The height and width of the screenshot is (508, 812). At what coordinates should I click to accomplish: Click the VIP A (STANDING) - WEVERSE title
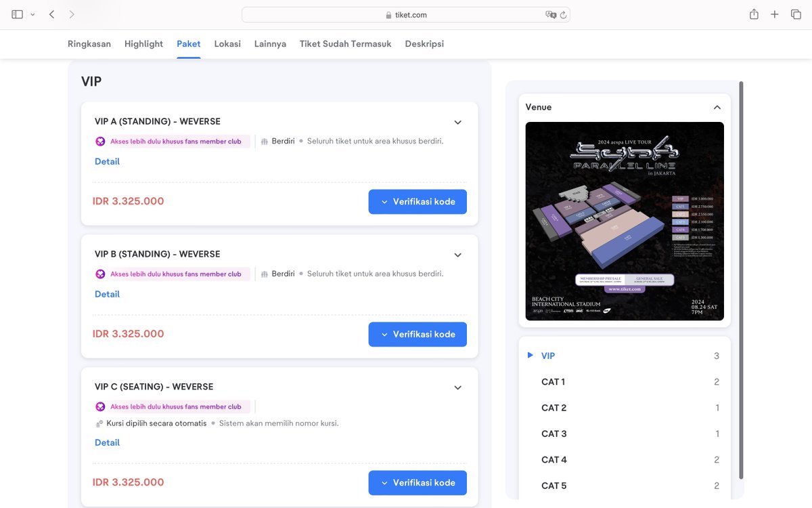(158, 121)
